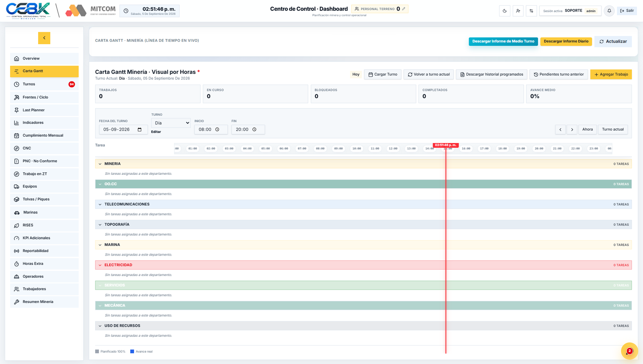Image resolution: width=643 pixels, height=364 pixels.
Task: Click the Actualizar refresh button
Action: pos(613,41)
